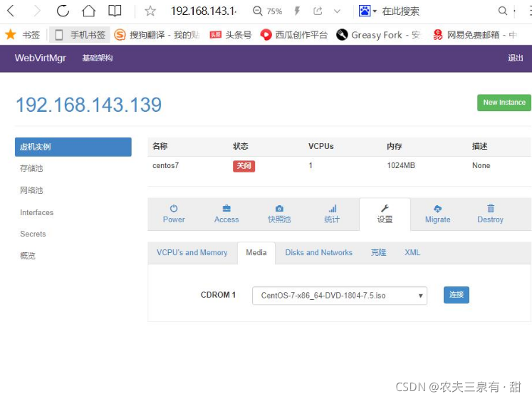Viewport: 532px width, 399px height.
Task: Open the 统计 bar chart tab
Action: click(332, 214)
